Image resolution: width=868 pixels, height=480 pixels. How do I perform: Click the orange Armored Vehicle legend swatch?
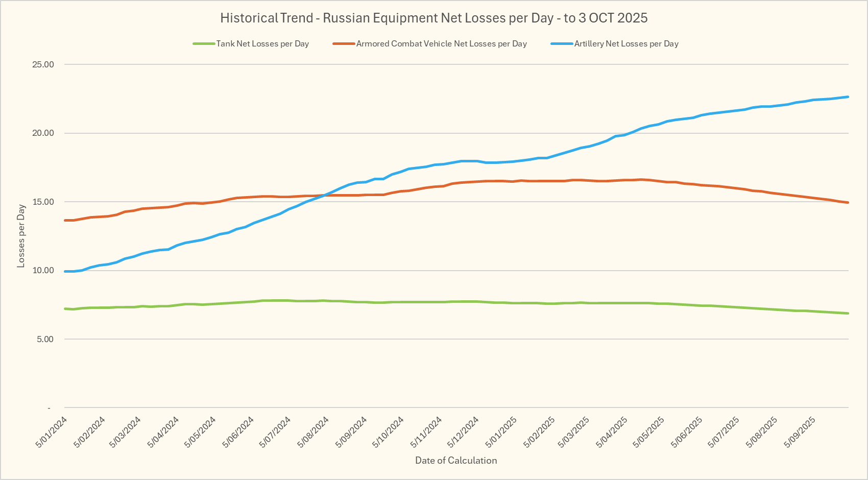pyautogui.click(x=344, y=44)
